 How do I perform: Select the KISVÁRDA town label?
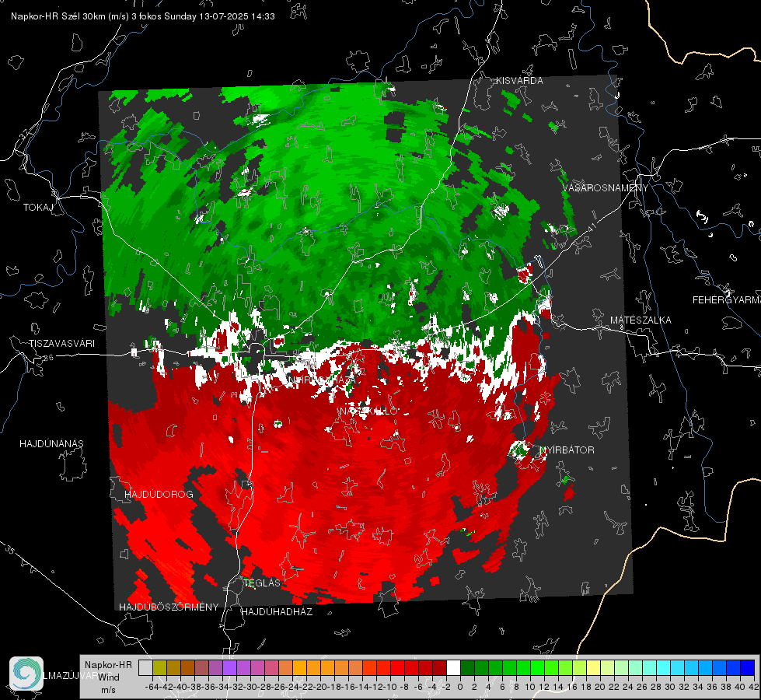[x=519, y=81]
